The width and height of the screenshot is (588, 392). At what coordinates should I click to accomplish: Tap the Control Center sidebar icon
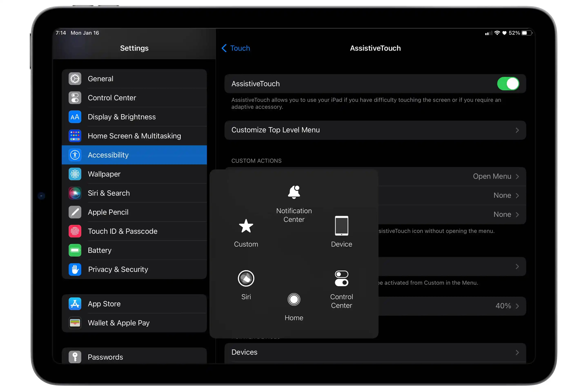coord(75,98)
